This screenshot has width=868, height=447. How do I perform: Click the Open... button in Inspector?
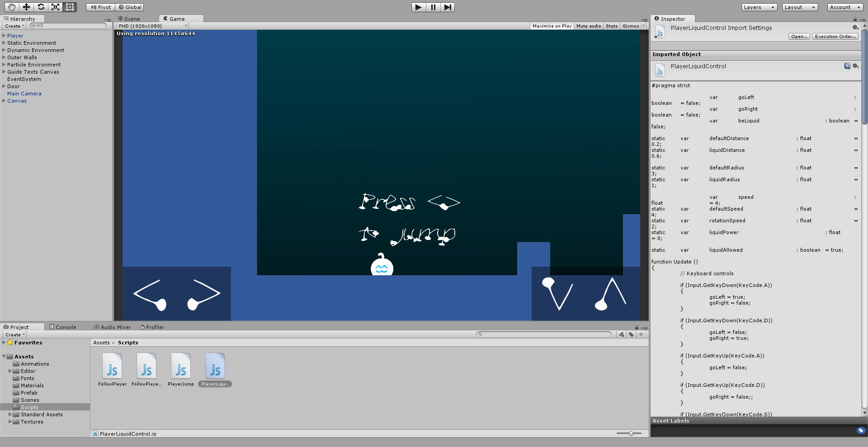tap(799, 37)
